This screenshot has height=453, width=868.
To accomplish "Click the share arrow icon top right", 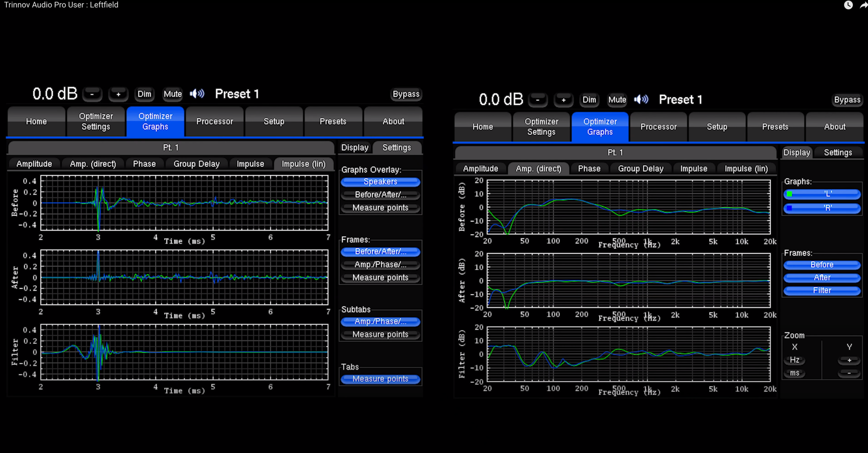I will pyautogui.click(x=863, y=5).
